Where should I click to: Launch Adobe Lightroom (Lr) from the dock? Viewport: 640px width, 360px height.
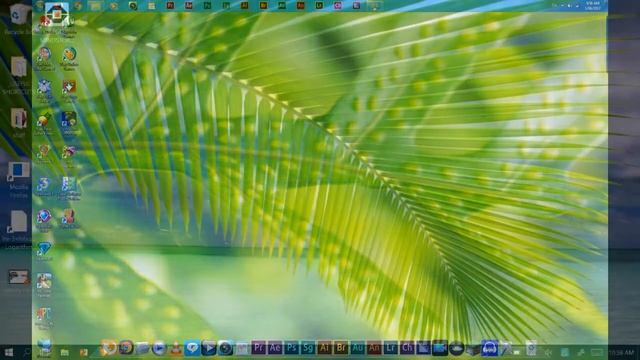[391, 348]
